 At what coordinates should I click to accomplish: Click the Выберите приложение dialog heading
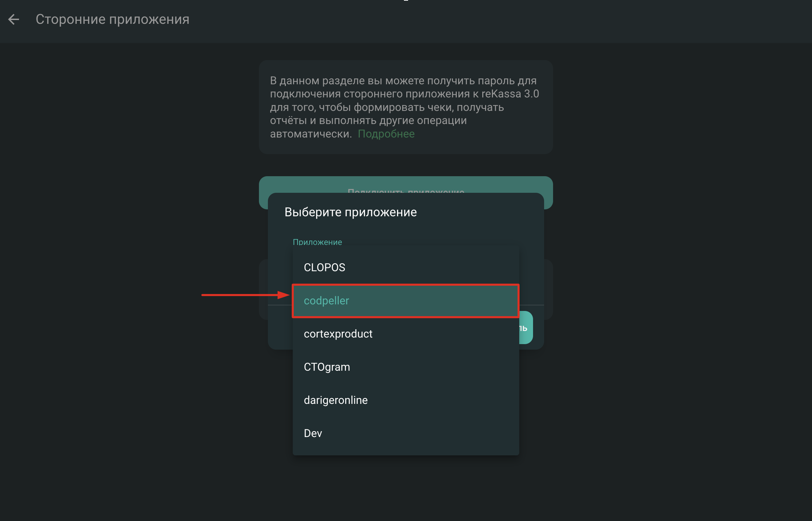350,212
